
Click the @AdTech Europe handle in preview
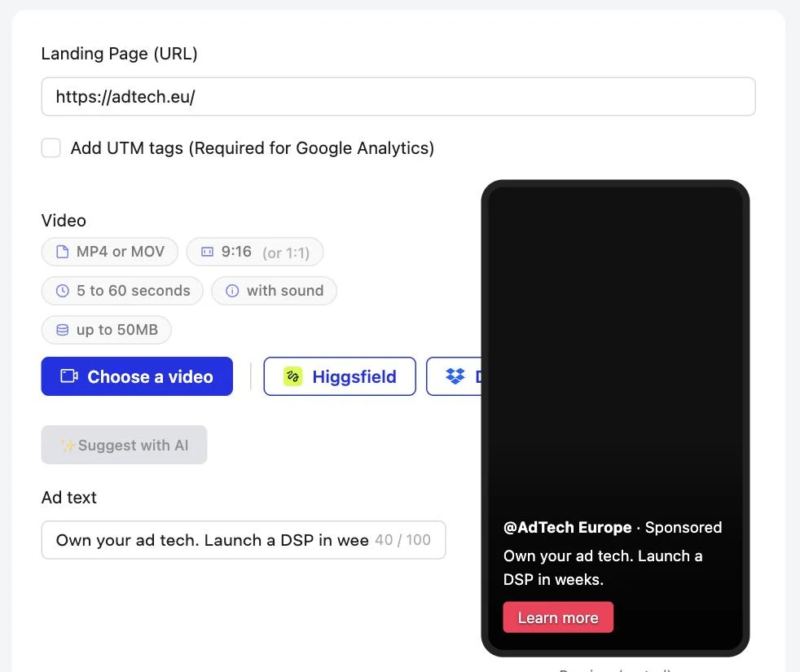point(567,527)
